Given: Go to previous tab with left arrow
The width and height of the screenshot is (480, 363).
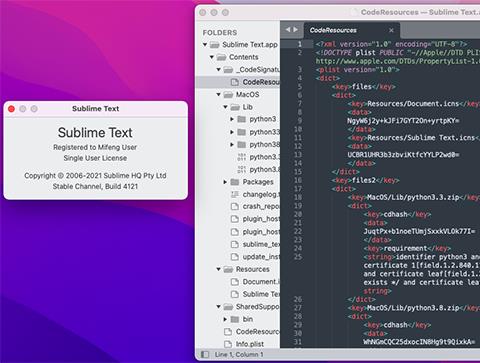Looking at the screenshot, I should click(x=288, y=30).
